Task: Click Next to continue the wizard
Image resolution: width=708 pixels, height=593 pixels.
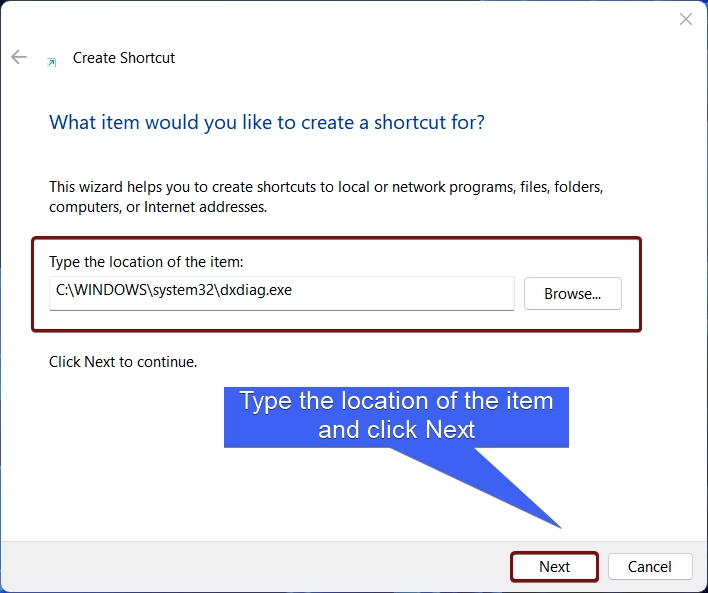Action: click(554, 566)
